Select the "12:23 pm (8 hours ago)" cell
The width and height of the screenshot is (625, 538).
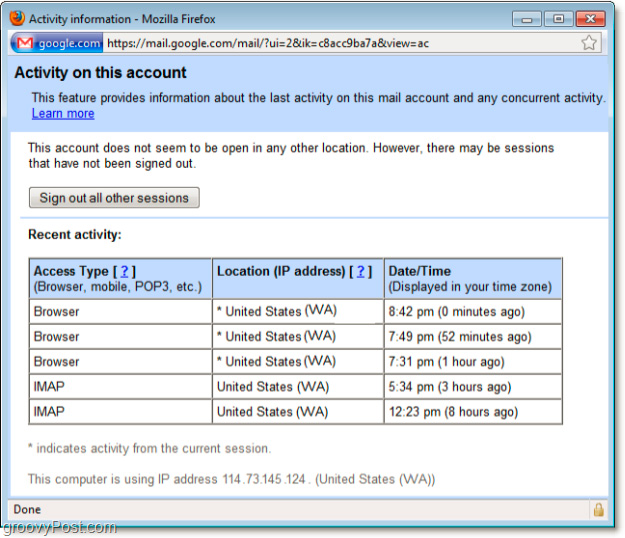tap(473, 412)
